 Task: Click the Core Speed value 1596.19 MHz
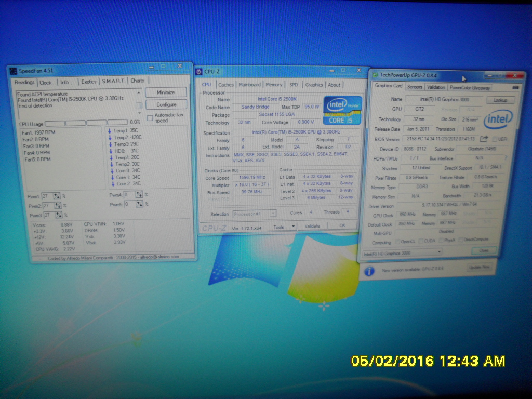[252, 177]
